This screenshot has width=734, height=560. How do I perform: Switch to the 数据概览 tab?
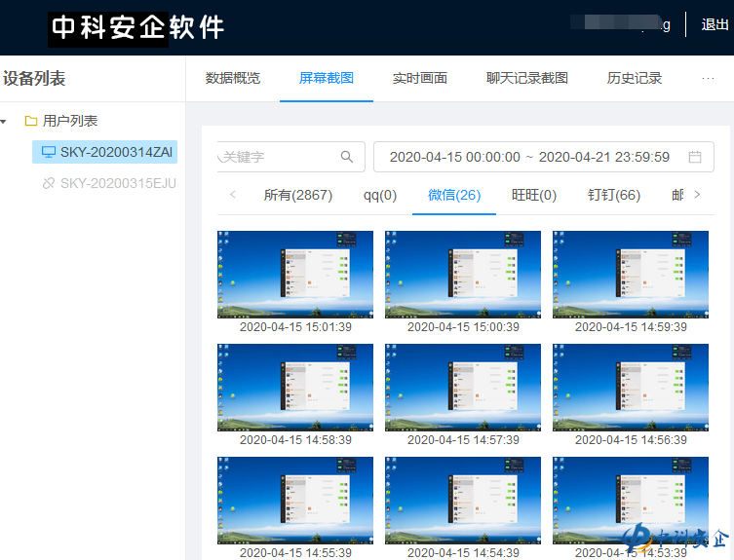coord(233,79)
